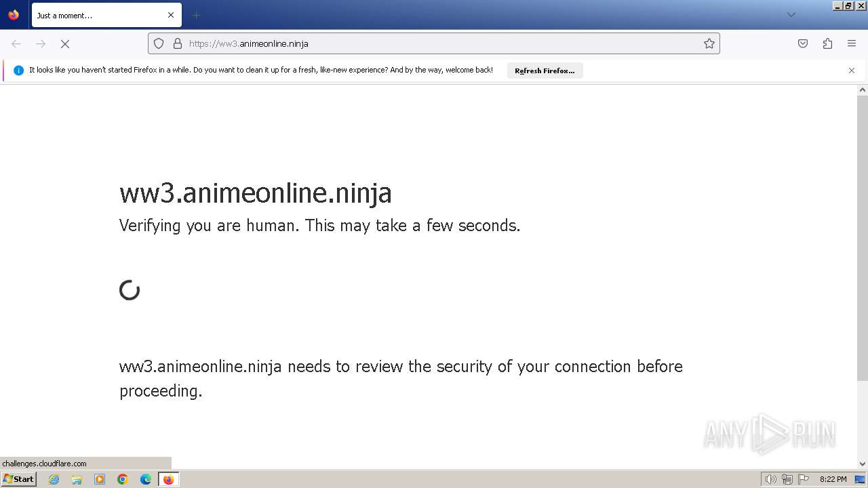Viewport: 868px width, 488px height.
Task: Select the "Just a moment…" tab
Action: (106, 15)
